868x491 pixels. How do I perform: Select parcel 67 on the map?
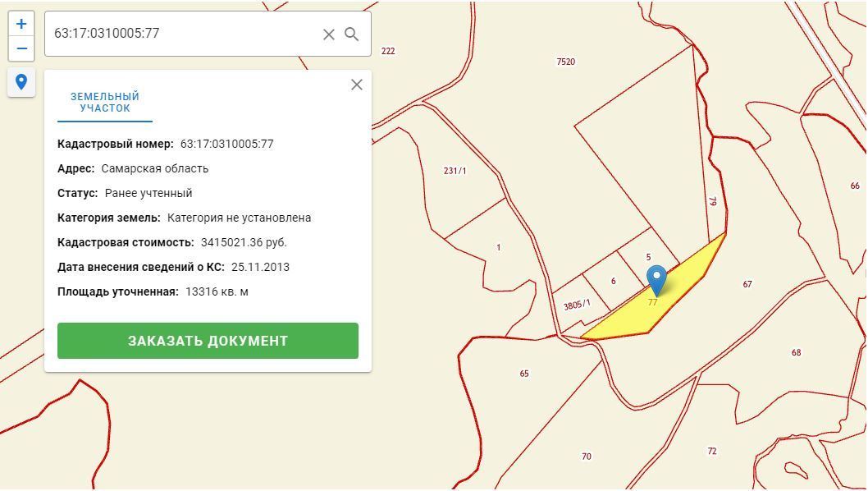(x=747, y=284)
